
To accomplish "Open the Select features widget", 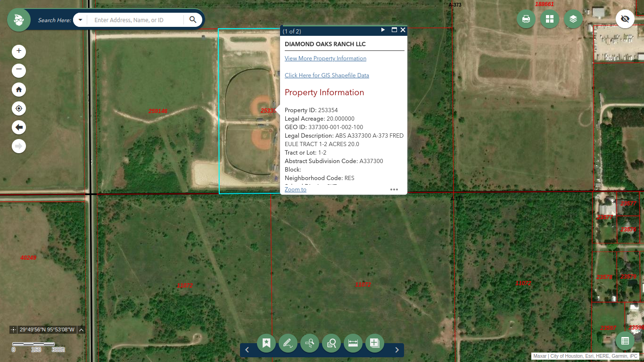I will [310, 343].
